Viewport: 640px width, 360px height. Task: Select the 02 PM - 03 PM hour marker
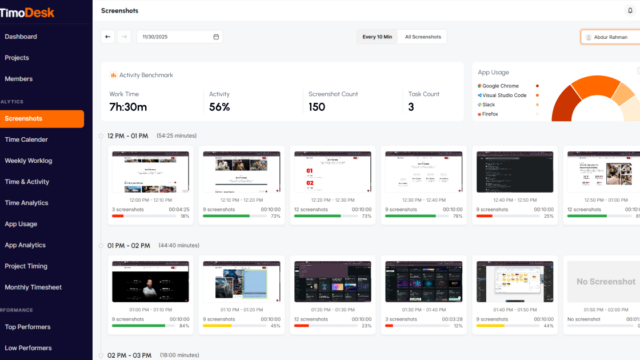click(101, 356)
